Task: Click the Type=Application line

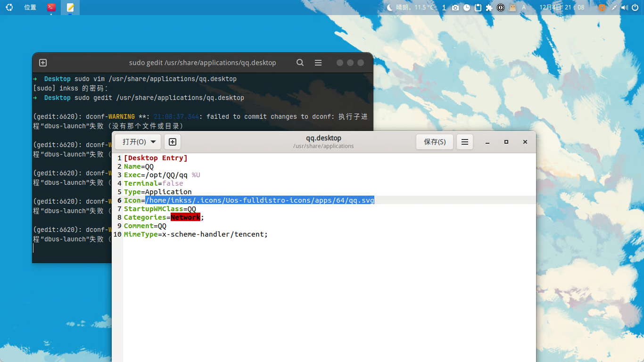Action: point(158,192)
